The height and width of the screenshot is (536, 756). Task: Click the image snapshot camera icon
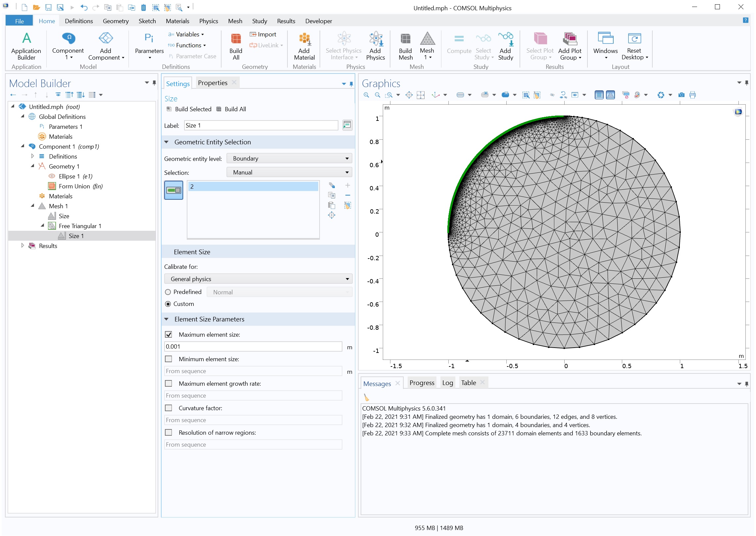(x=681, y=95)
